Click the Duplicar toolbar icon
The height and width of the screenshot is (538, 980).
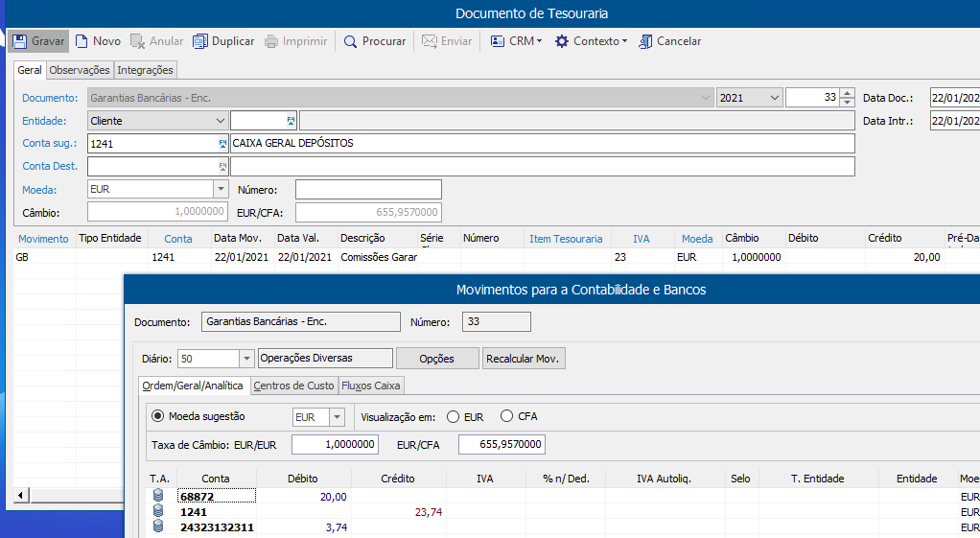tap(200, 41)
